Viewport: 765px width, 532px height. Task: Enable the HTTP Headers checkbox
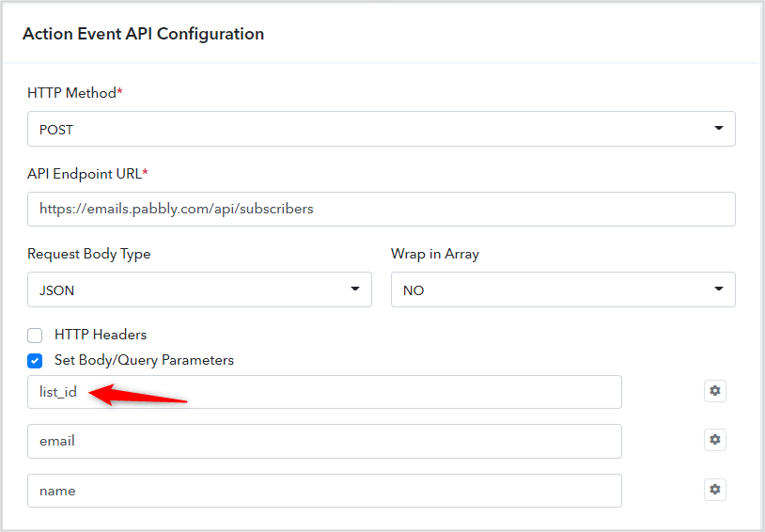(x=35, y=336)
